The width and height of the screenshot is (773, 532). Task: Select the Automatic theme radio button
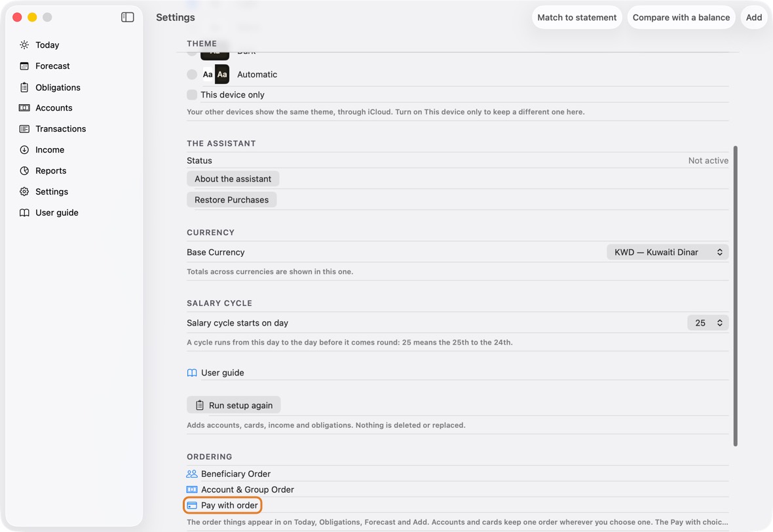[x=192, y=75]
